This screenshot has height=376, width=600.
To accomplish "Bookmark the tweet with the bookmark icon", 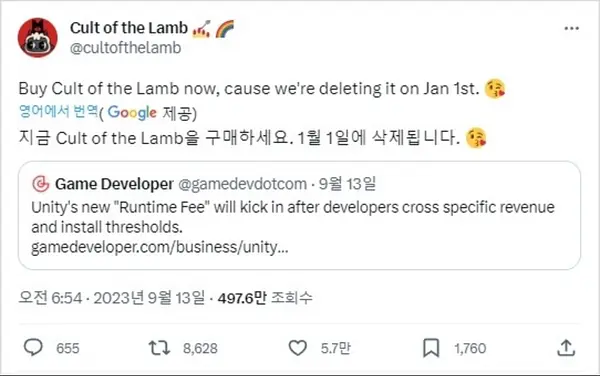I will pos(431,348).
